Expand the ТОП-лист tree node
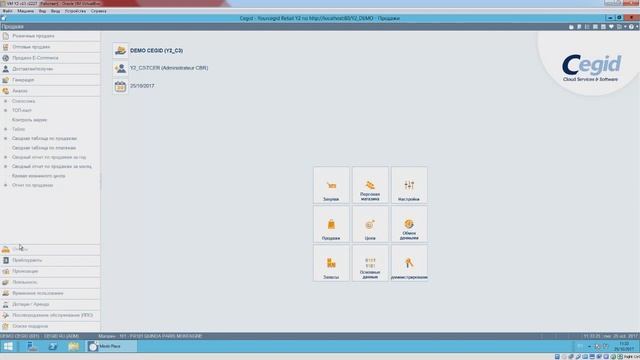Screen dimensions: 640x360 pos(5,111)
